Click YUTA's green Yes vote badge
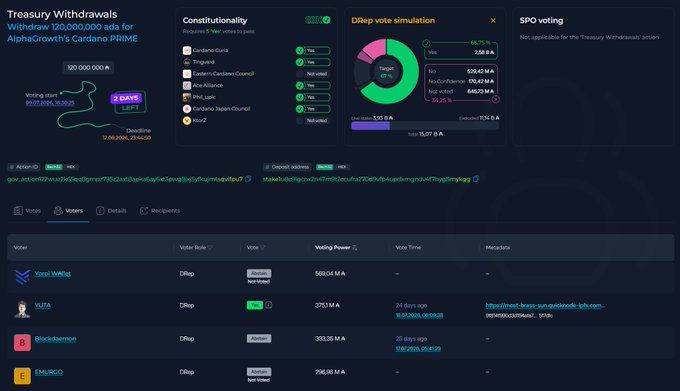The height and width of the screenshot is (391, 680). [x=255, y=305]
